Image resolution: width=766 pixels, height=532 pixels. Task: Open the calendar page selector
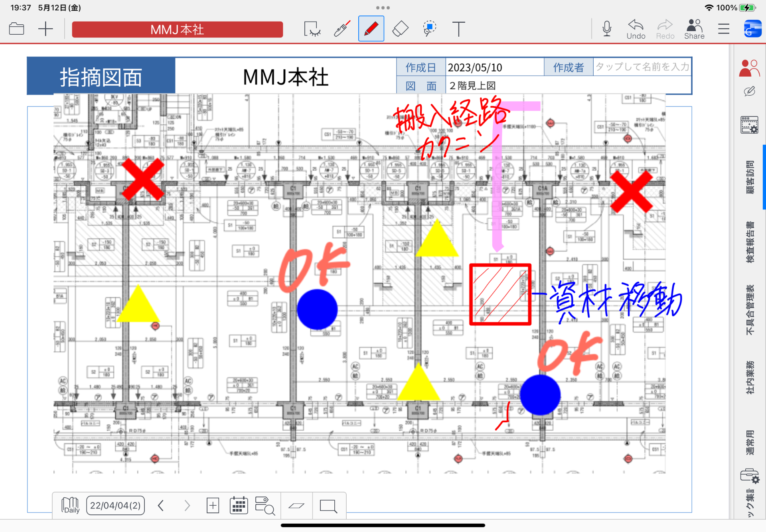238,505
